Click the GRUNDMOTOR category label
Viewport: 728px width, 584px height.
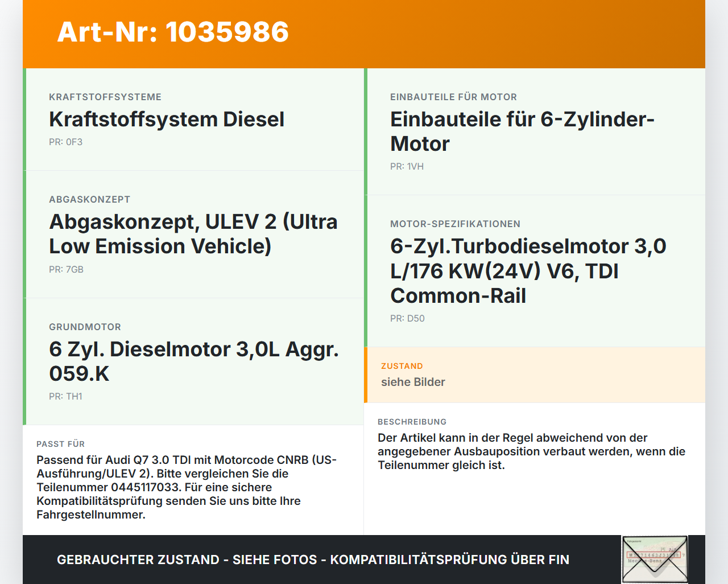(85, 327)
